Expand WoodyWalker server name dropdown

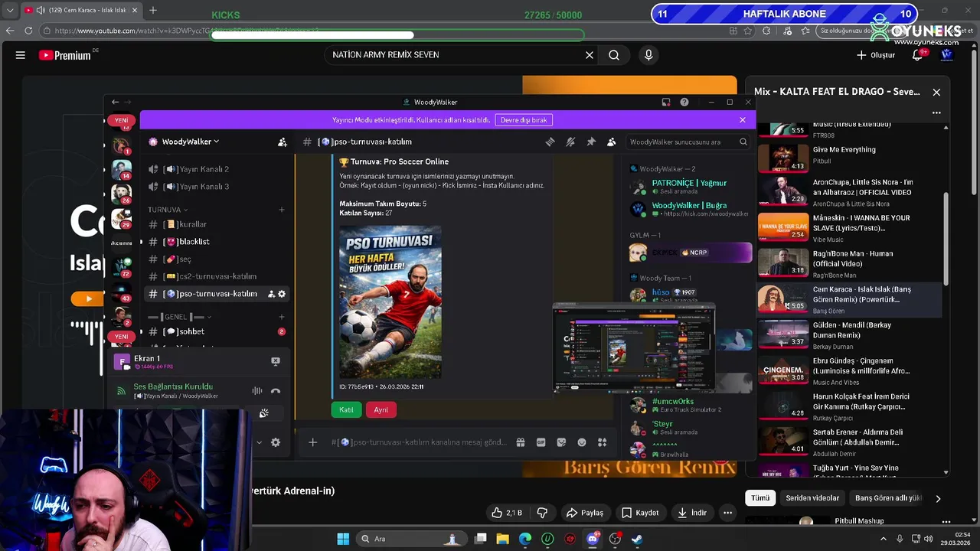191,142
